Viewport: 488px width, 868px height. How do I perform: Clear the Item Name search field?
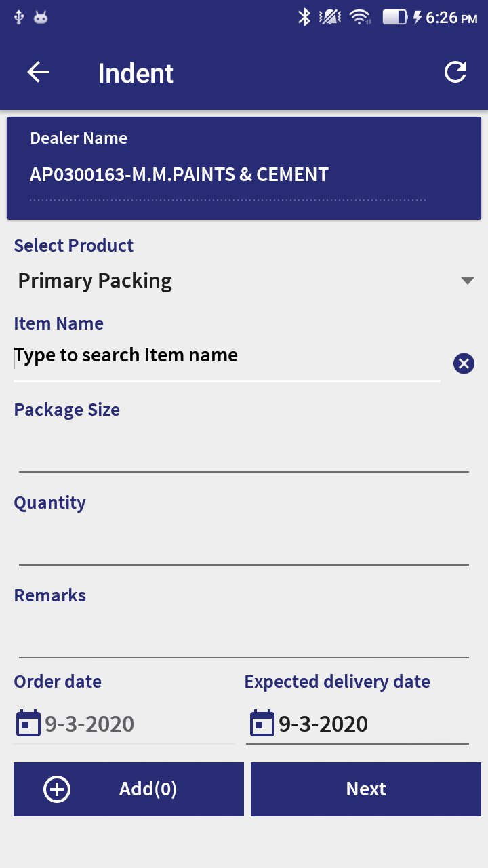tap(464, 364)
